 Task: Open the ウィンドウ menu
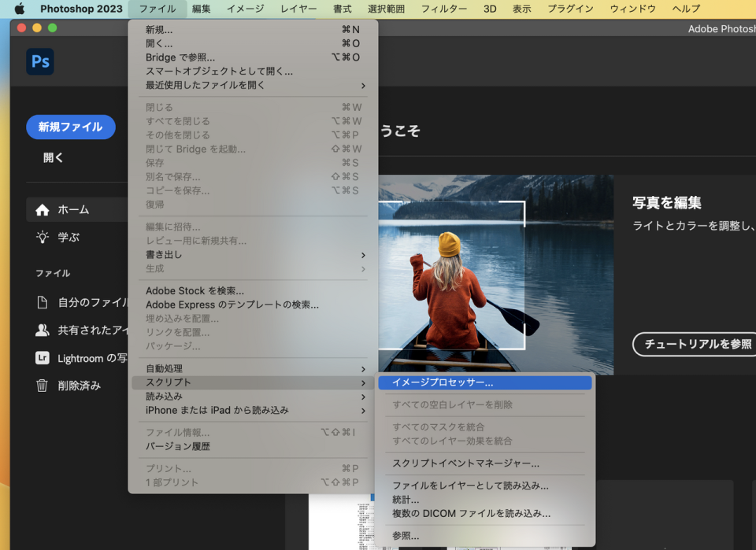(x=632, y=9)
